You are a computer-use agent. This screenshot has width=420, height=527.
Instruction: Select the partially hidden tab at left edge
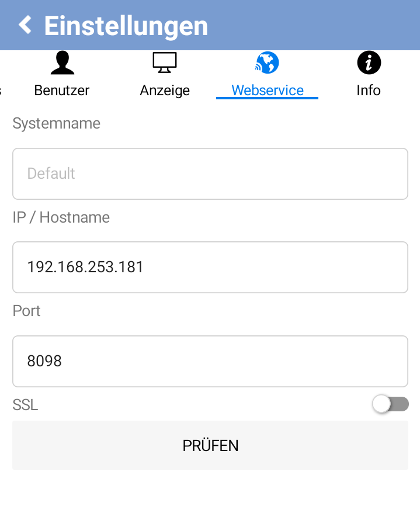[1, 91]
